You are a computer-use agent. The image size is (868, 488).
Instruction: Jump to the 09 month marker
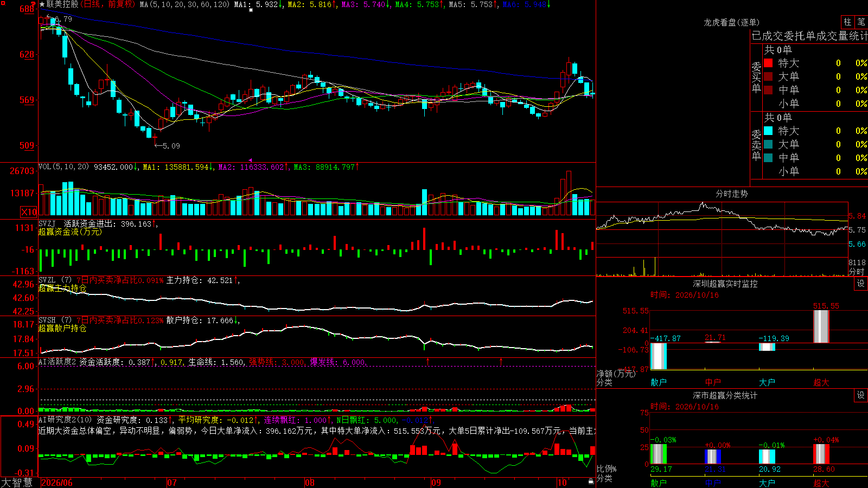[x=436, y=483]
